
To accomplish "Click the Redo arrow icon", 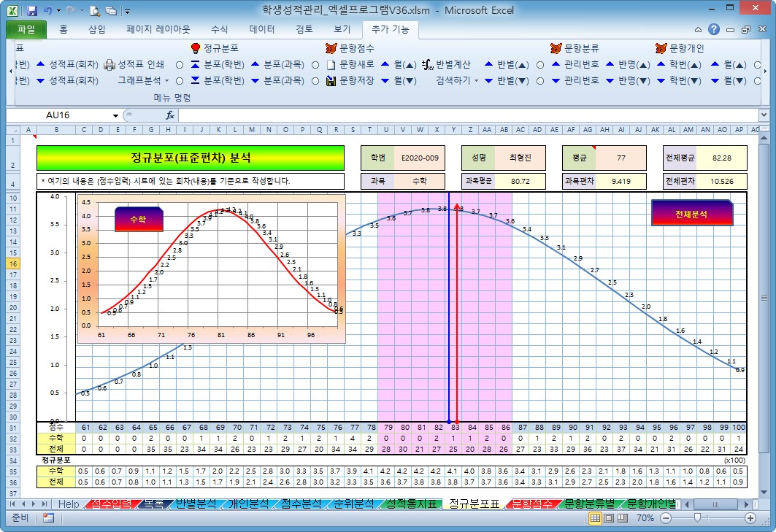I will click(x=71, y=10).
